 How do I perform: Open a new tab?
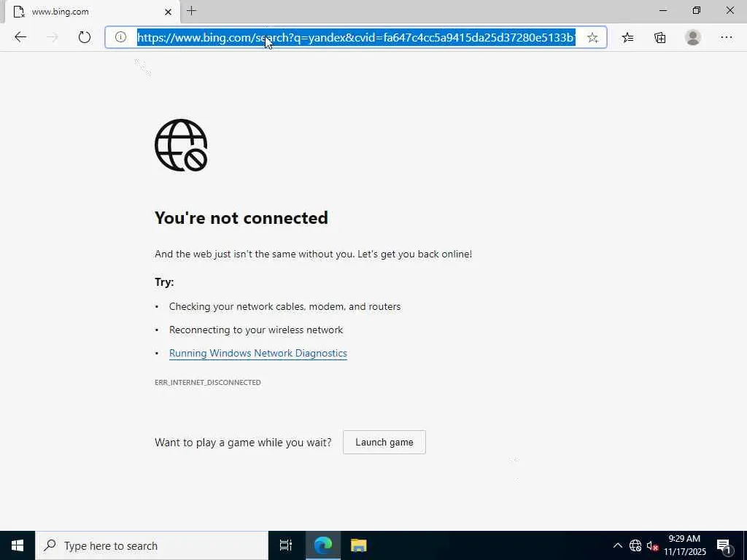(192, 11)
